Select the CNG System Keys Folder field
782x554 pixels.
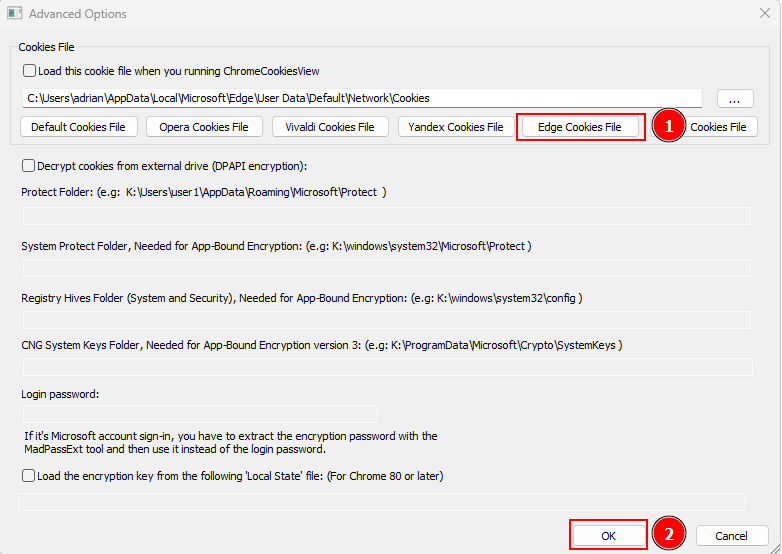click(386, 367)
